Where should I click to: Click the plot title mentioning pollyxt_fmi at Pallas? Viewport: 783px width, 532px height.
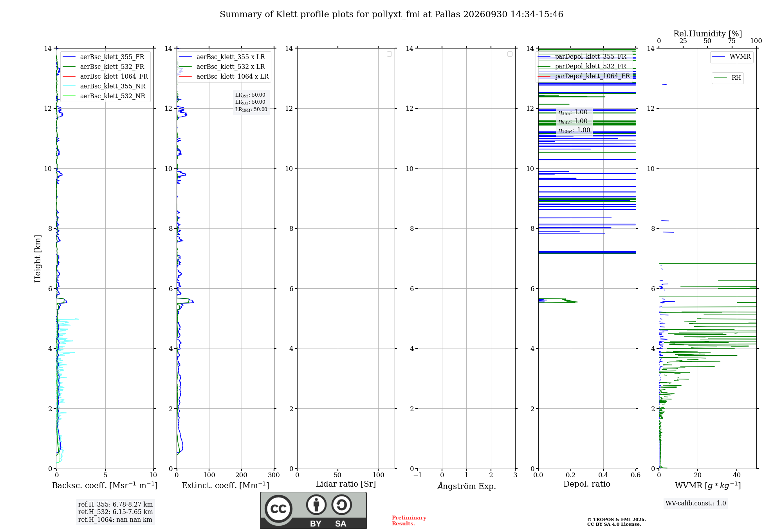[391, 14]
